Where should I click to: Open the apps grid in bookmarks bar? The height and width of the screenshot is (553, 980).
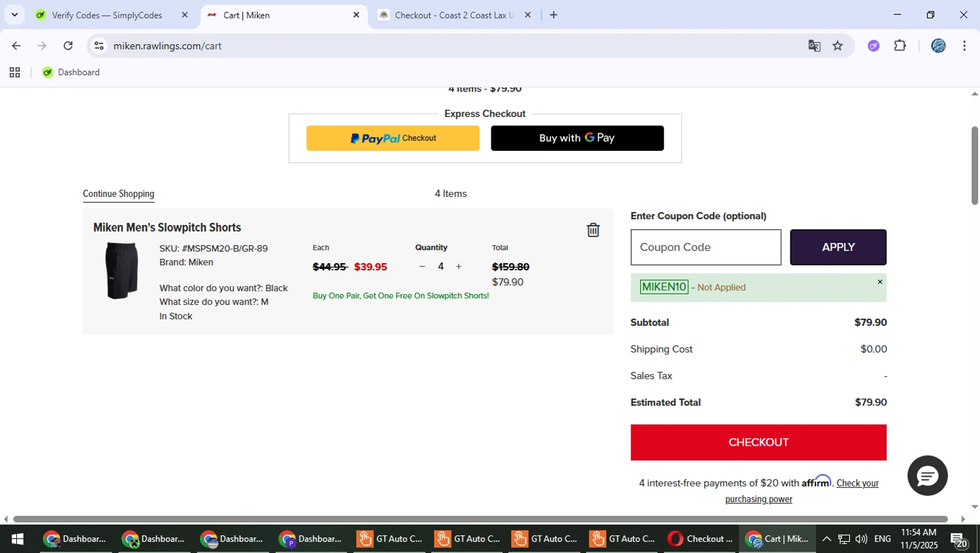(x=14, y=72)
